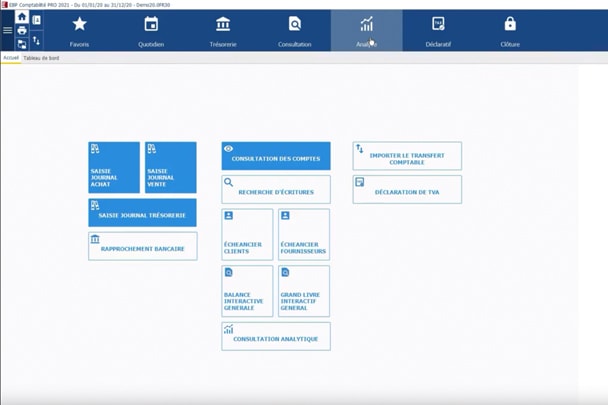Click the Print icon in toolbar

point(22,31)
